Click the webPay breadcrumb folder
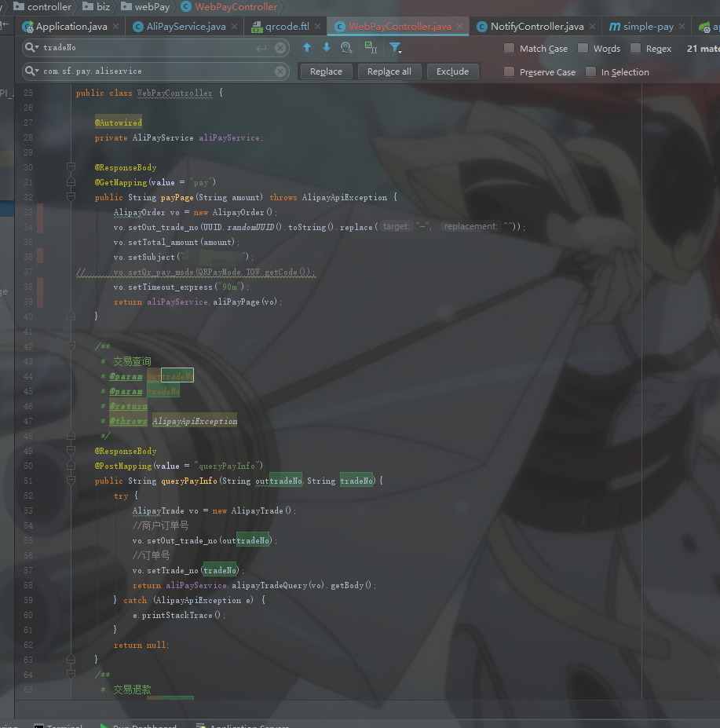Viewport: 720px width, 728px height. pos(145,7)
